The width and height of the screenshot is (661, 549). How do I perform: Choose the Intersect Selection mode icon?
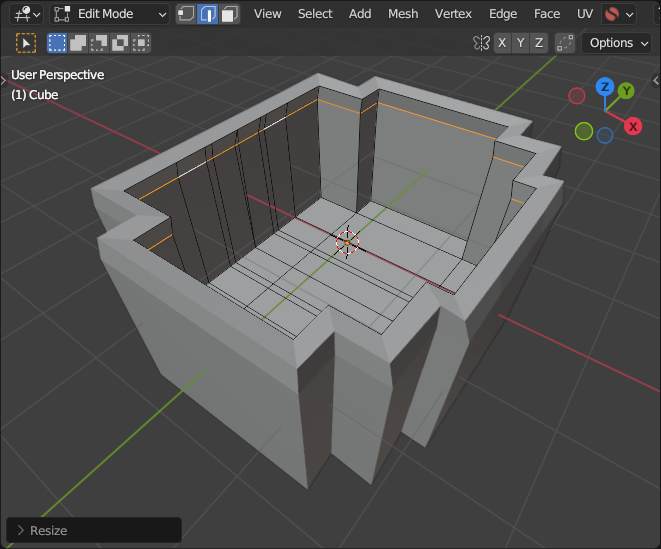point(141,43)
